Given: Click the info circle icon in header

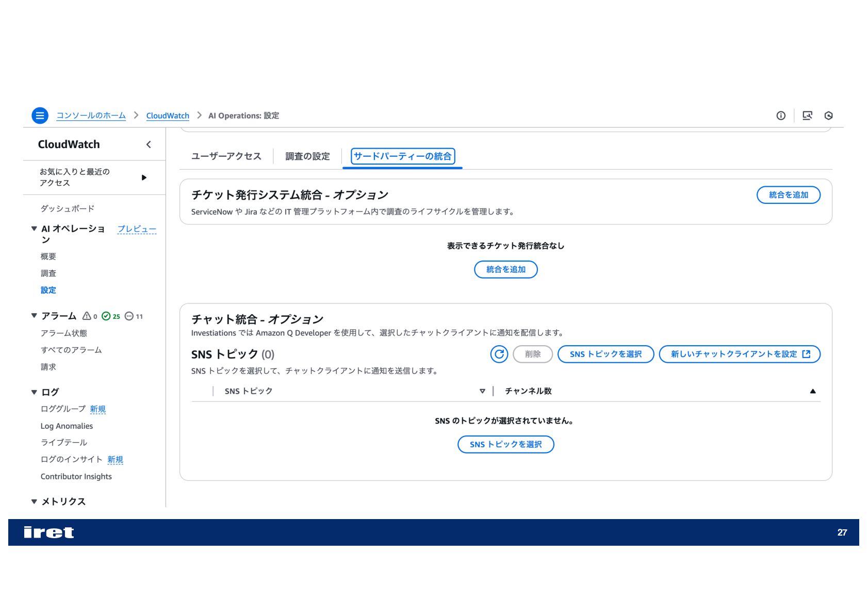Looking at the screenshot, I should [x=781, y=116].
